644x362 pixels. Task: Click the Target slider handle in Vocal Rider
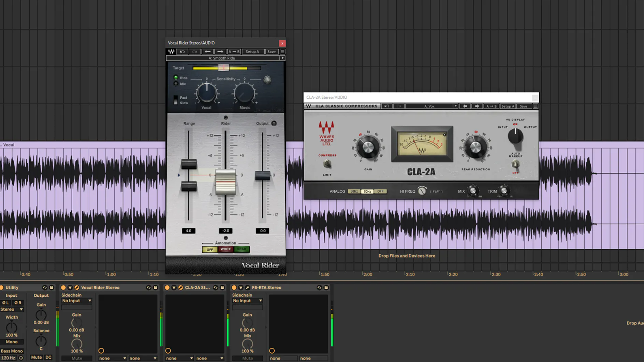click(223, 68)
